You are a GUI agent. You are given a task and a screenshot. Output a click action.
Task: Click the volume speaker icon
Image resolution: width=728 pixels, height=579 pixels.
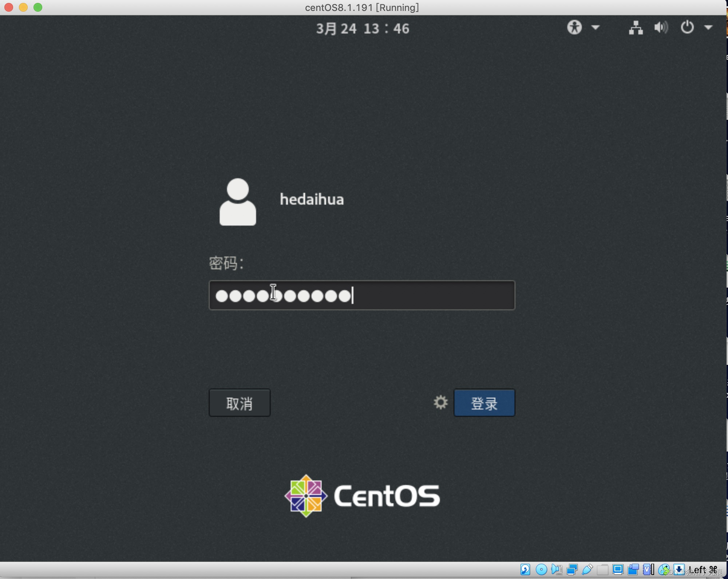point(661,27)
